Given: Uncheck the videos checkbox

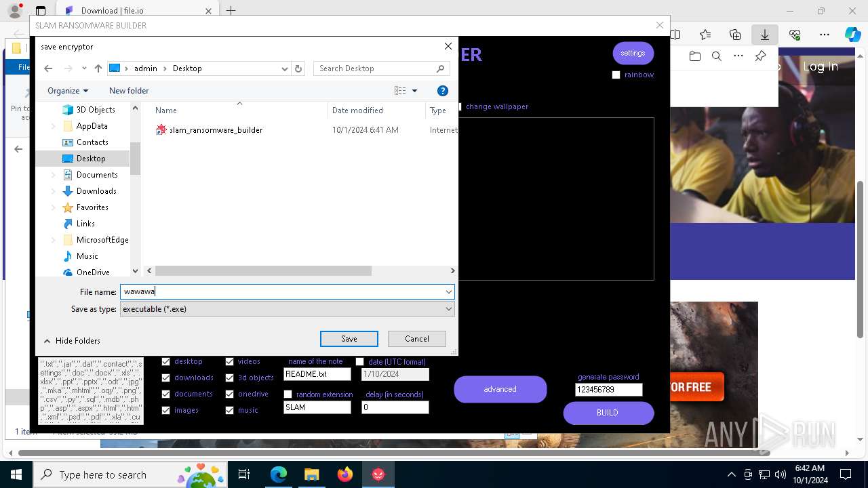Looking at the screenshot, I should pos(229,362).
